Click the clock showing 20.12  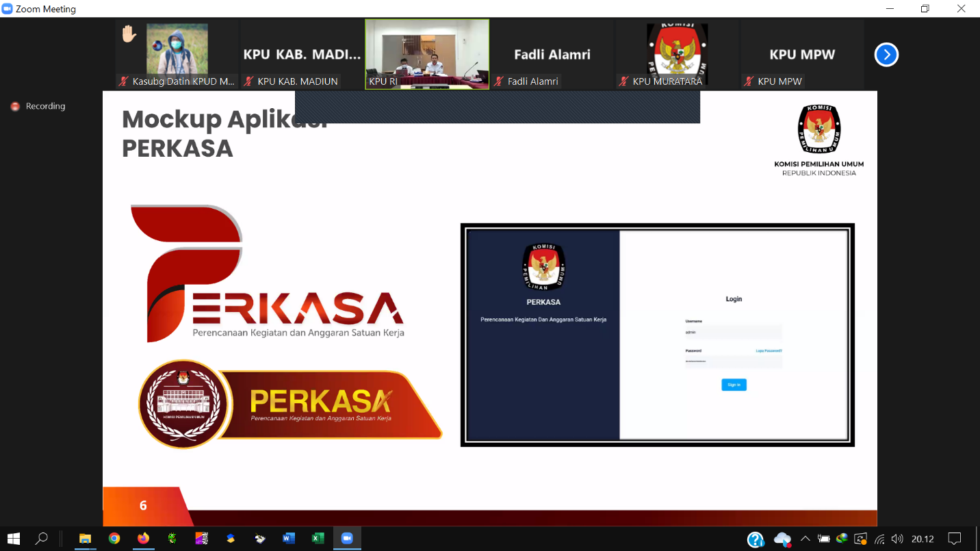(x=923, y=539)
